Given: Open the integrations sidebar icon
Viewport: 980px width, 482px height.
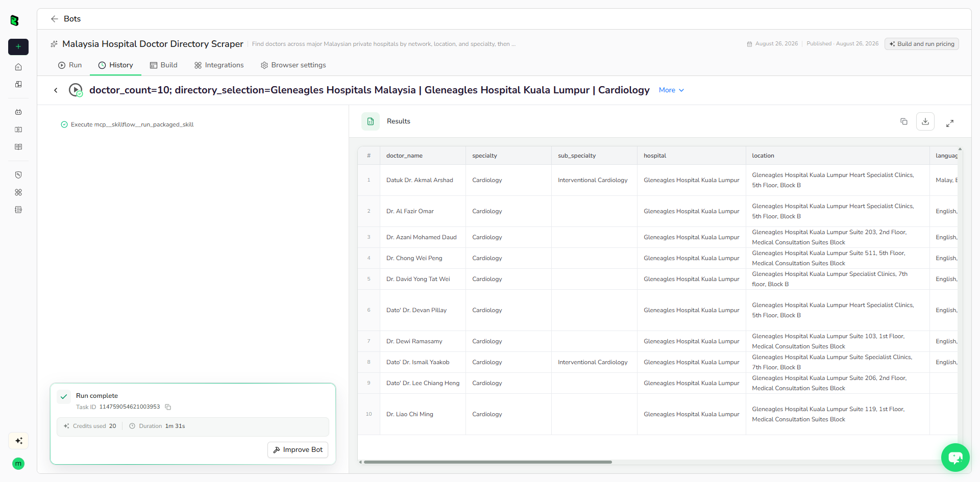Looking at the screenshot, I should point(18,192).
